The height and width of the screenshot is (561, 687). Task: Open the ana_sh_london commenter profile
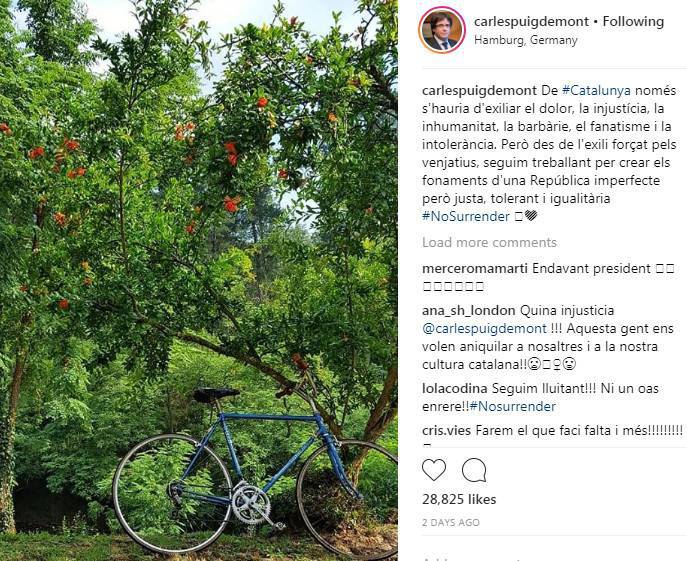[468, 311]
